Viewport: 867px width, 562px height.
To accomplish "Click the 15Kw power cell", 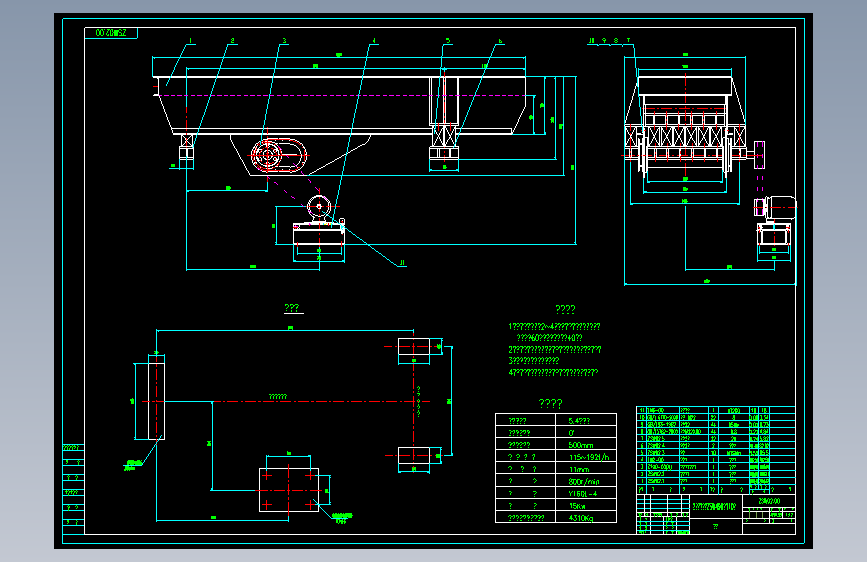I will (586, 506).
